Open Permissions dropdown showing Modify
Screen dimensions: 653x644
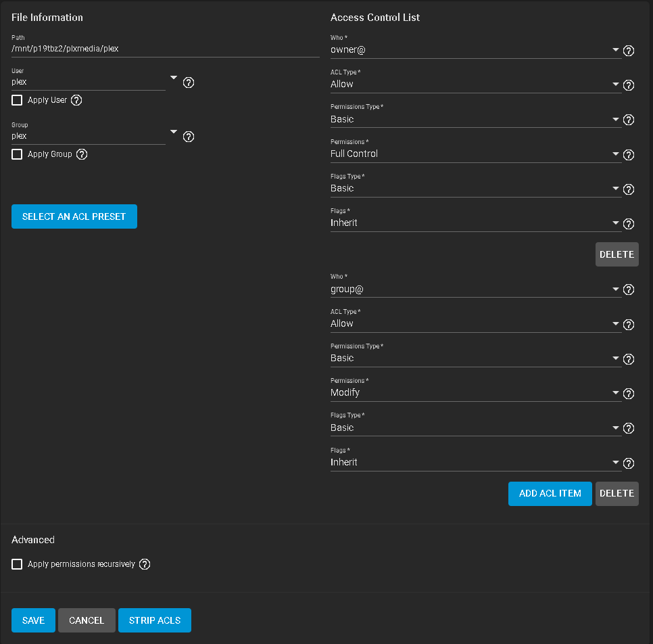tap(476, 392)
